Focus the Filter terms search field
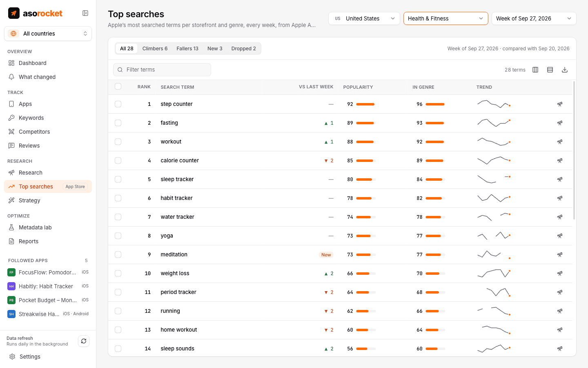The width and height of the screenshot is (588, 368). click(162, 70)
